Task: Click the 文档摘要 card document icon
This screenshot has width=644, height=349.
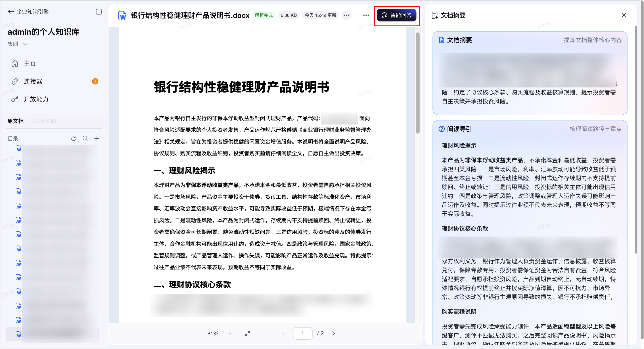Action: pyautogui.click(x=441, y=40)
